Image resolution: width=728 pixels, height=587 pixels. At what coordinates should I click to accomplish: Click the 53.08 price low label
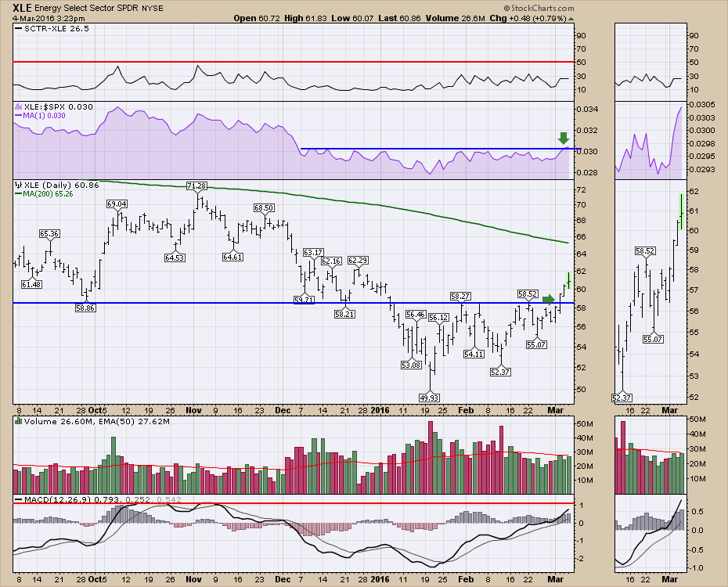tap(411, 365)
